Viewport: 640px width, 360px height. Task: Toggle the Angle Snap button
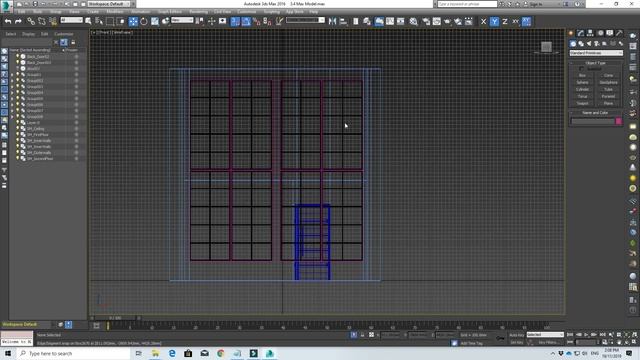pyautogui.click(x=246, y=21)
